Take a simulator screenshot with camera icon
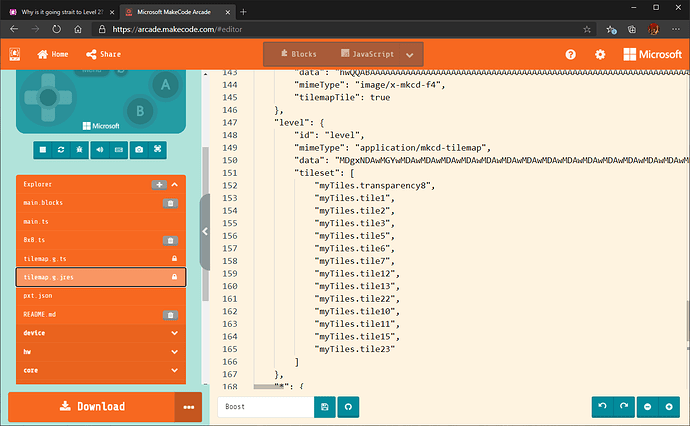Viewport: 690px width, 426px height. click(139, 149)
